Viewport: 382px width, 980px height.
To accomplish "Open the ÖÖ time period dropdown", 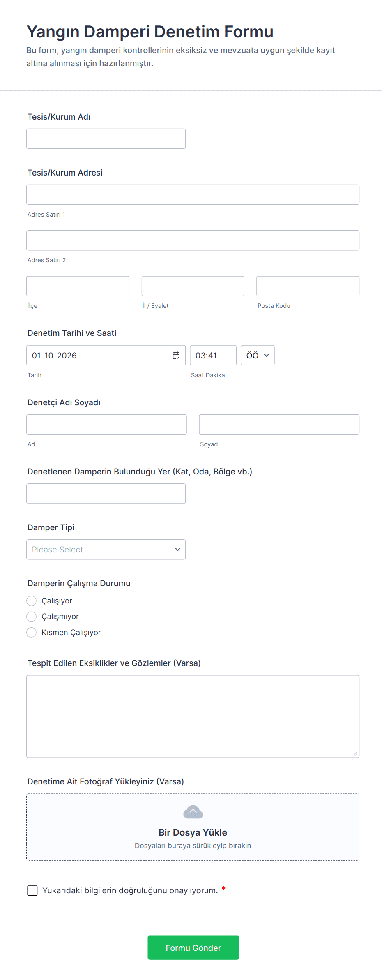I will 257,355.
